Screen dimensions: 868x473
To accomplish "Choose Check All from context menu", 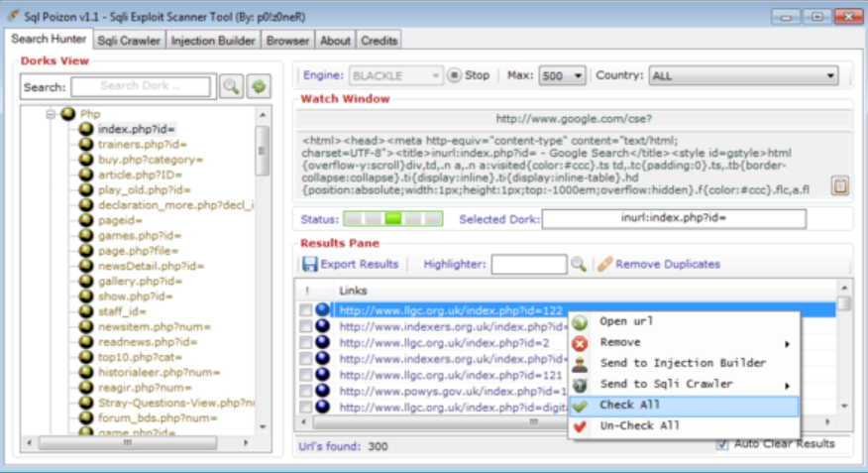I will pos(685,406).
